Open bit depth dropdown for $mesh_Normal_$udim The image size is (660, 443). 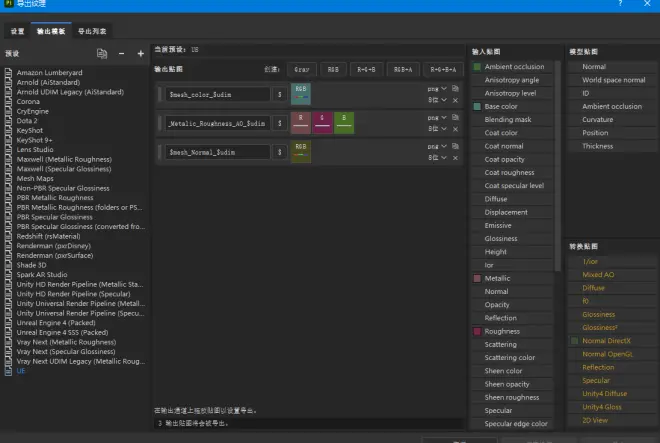(x=437, y=157)
